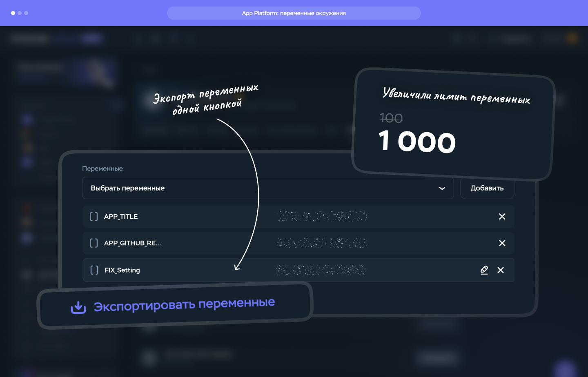Click the brackets icon beside FIX_Setting
This screenshot has width=588, height=377.
[x=94, y=270]
